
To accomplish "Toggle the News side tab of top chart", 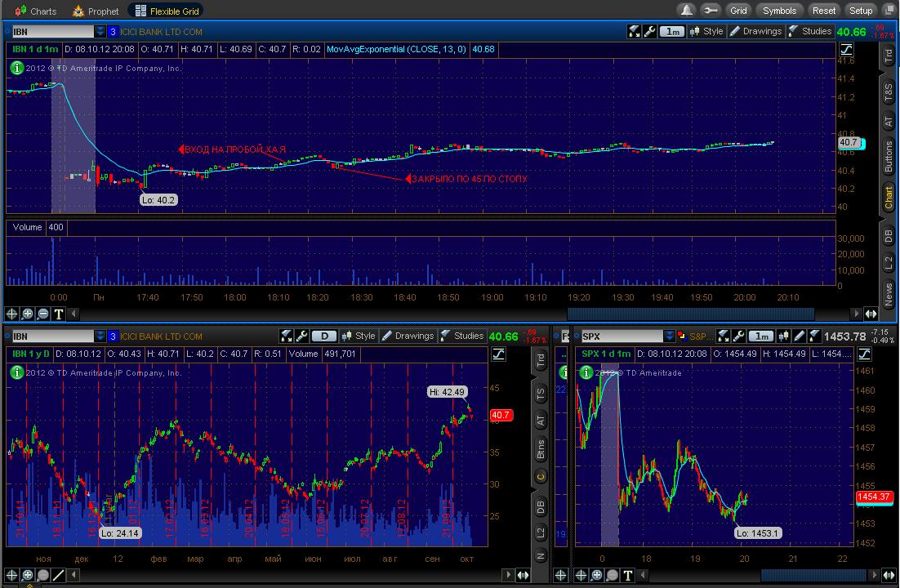I will (889, 294).
